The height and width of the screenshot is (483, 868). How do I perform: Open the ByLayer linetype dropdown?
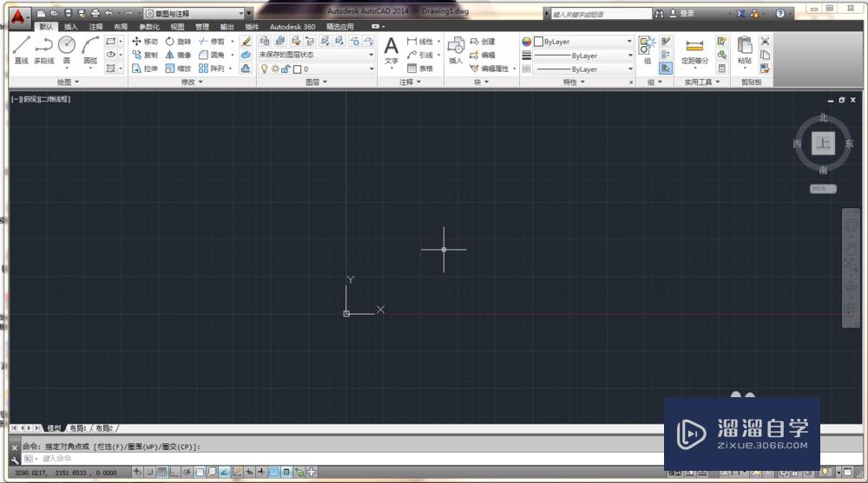[x=583, y=69]
